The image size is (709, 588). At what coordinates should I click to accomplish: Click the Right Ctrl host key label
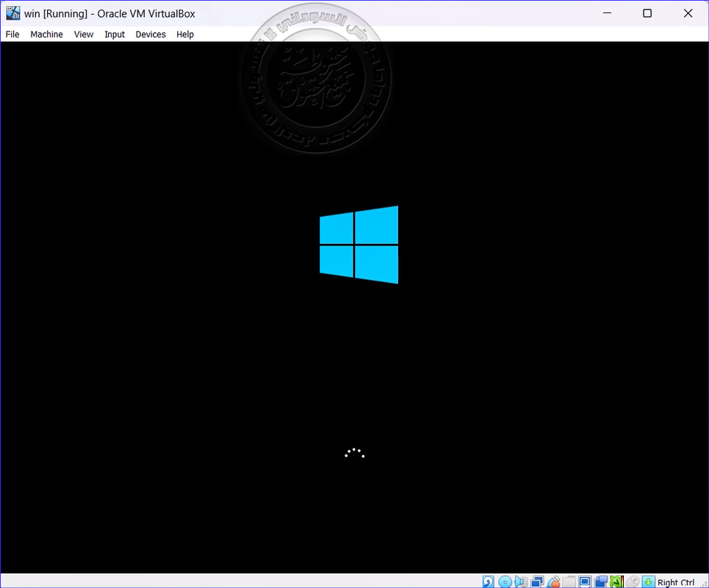coord(676,583)
